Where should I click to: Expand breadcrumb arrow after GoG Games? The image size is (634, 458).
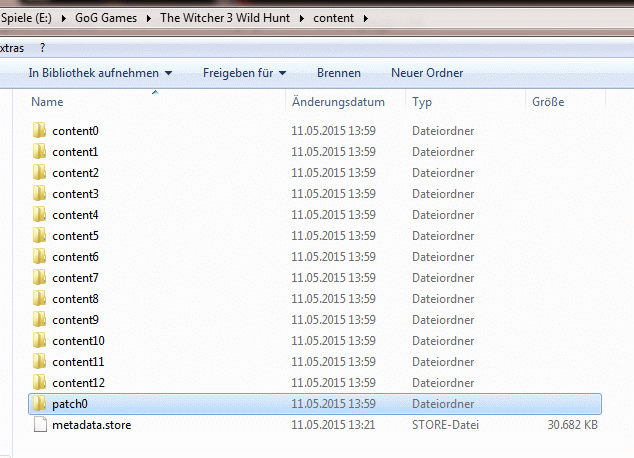pos(149,19)
